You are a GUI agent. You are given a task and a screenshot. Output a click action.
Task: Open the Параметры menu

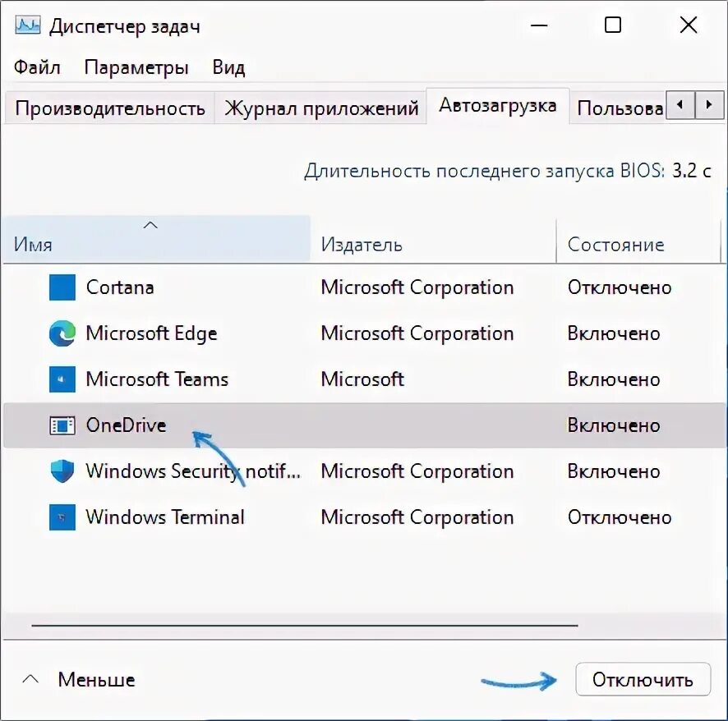pos(136,67)
